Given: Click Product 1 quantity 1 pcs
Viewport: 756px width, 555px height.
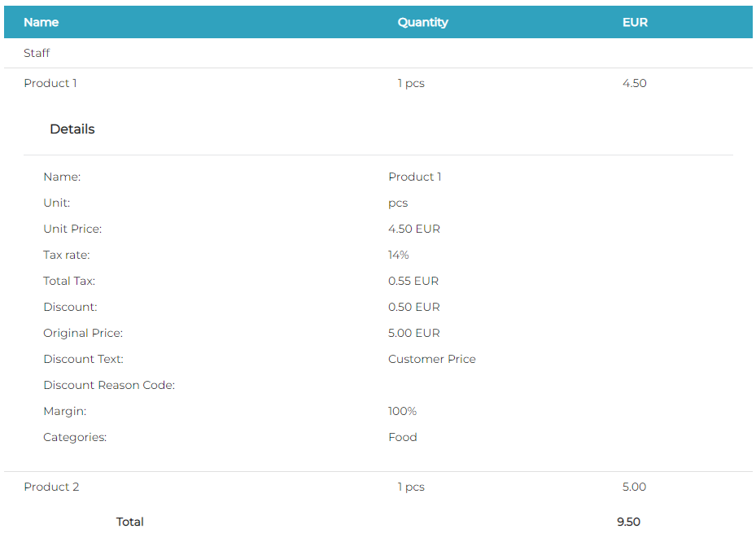Looking at the screenshot, I should pos(411,83).
